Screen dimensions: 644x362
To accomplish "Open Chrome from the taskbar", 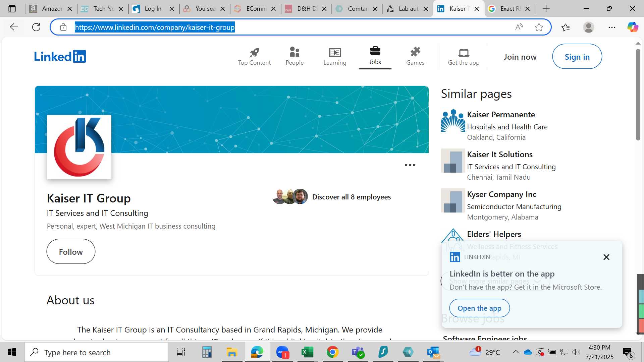I will point(332,352).
